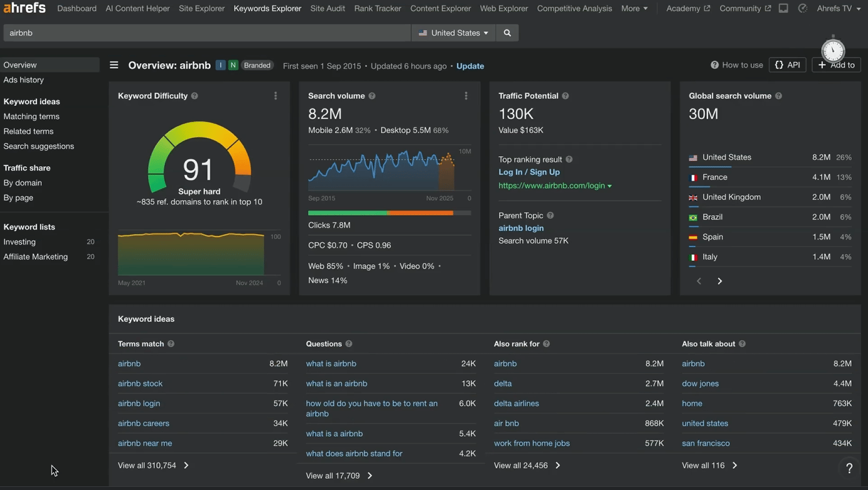Viewport: 868px width, 490px height.
Task: Expand the top ranking URL dropdown arrow
Action: tap(609, 186)
